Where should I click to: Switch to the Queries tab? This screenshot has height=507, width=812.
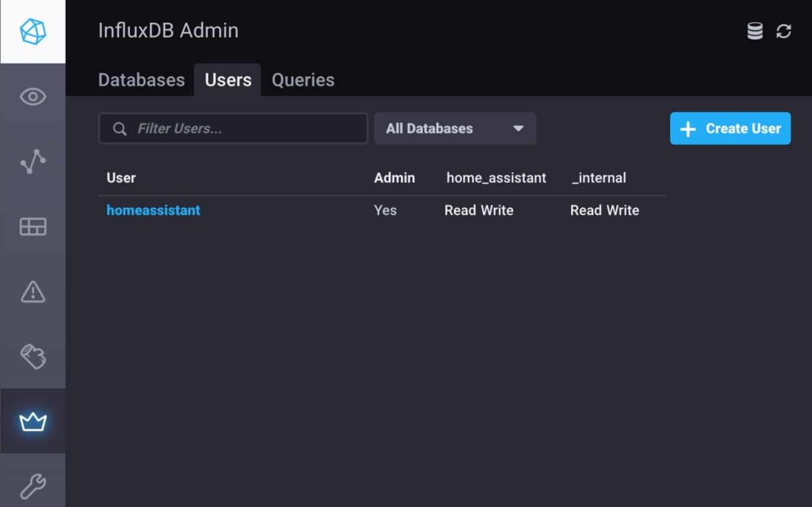tap(303, 80)
